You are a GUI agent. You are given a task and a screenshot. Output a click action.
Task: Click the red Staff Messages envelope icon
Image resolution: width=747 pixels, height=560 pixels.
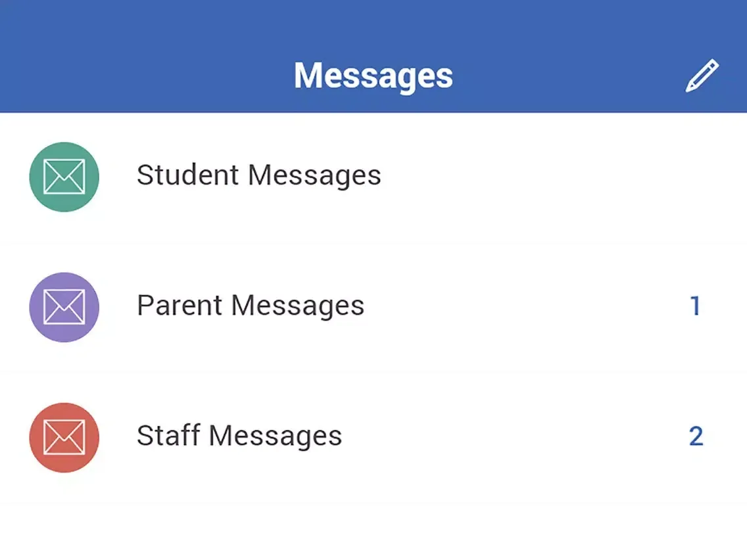click(64, 437)
